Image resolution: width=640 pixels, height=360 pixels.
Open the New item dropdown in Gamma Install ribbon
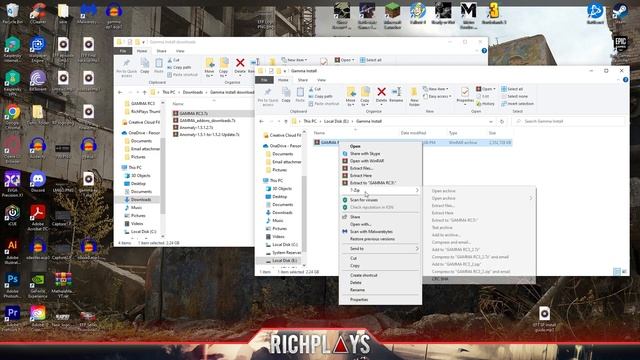point(436,89)
